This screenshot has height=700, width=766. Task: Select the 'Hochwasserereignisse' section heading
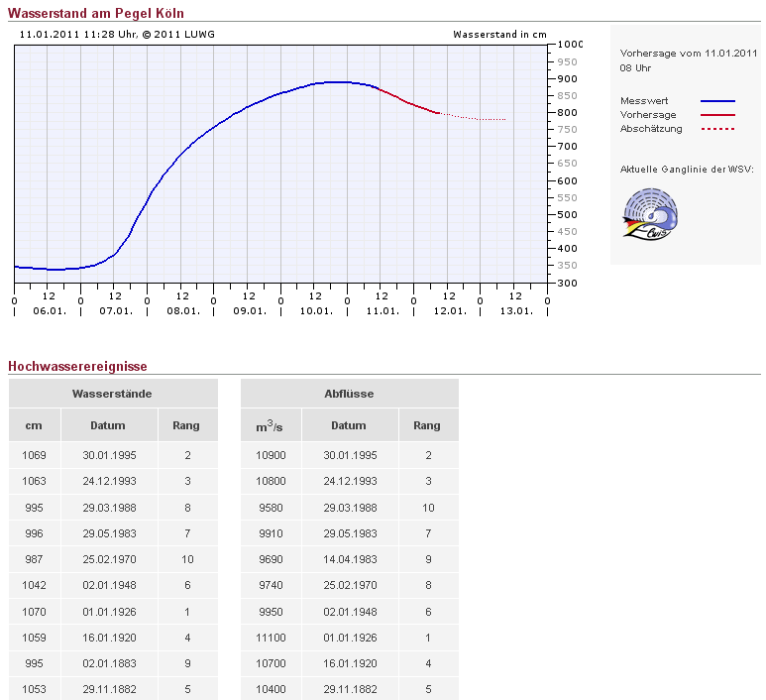click(x=77, y=367)
